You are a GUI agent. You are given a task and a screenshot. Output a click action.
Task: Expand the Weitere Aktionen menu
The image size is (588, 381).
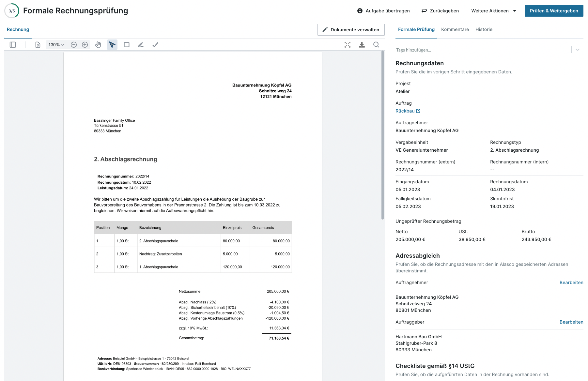point(493,11)
